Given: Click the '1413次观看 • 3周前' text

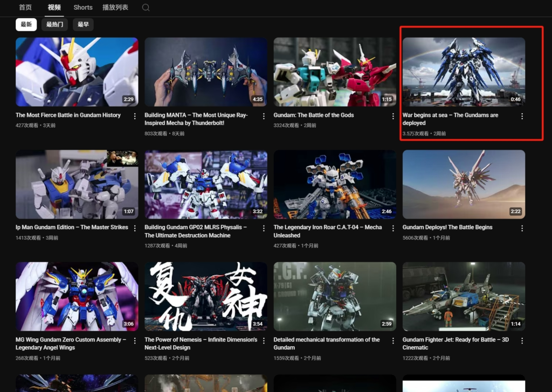Looking at the screenshot, I should 37,237.
